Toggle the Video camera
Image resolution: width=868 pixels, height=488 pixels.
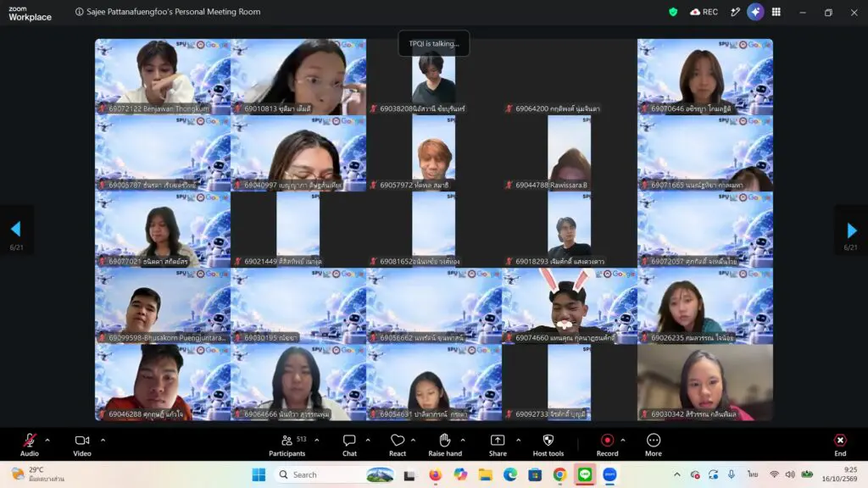pos(82,445)
